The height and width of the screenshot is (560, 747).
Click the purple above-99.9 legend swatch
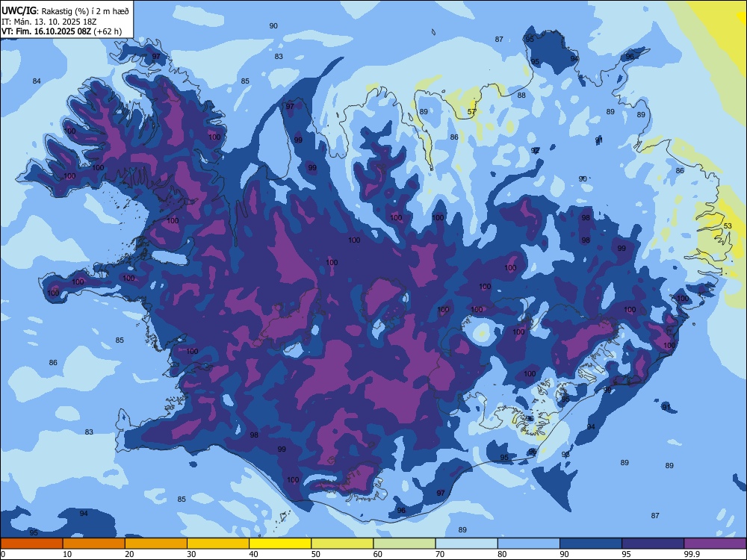[715, 544]
